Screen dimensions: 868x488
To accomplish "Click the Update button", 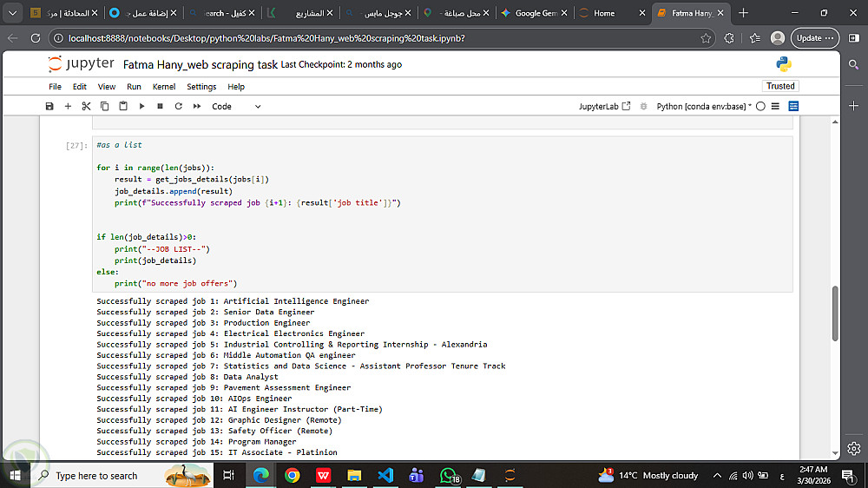I will click(x=815, y=38).
